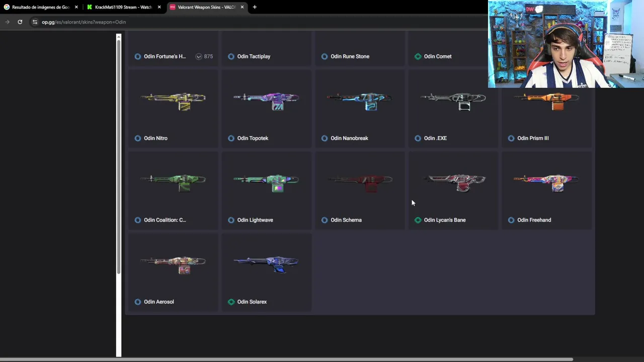Click the horizontal scrollbar at page bottom
644x362 pixels.
[x=286, y=359]
